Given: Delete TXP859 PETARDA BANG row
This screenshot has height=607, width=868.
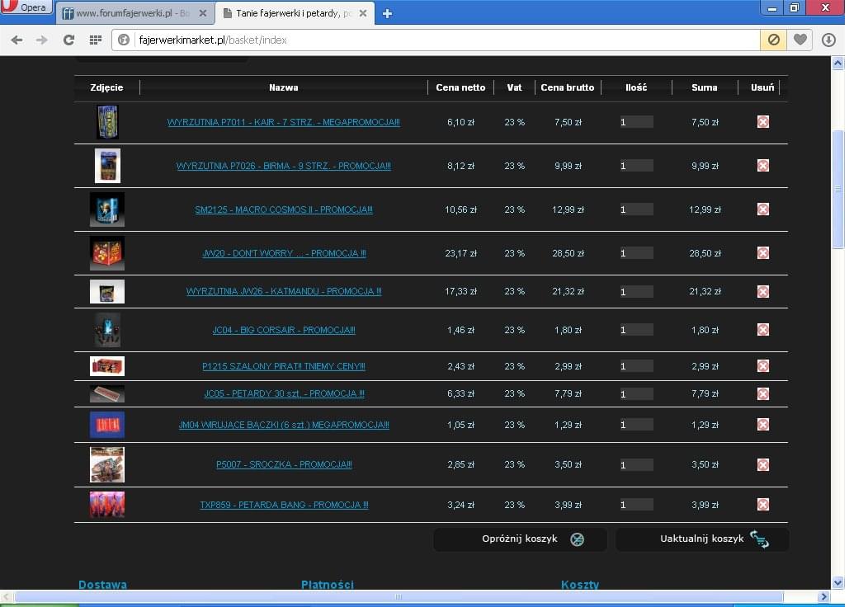Looking at the screenshot, I should [x=763, y=505].
